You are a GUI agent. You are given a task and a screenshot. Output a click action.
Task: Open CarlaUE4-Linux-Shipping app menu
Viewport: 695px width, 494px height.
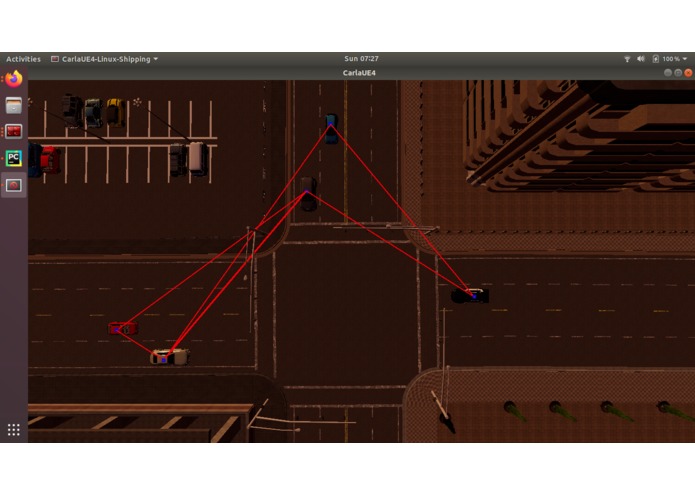[105, 59]
